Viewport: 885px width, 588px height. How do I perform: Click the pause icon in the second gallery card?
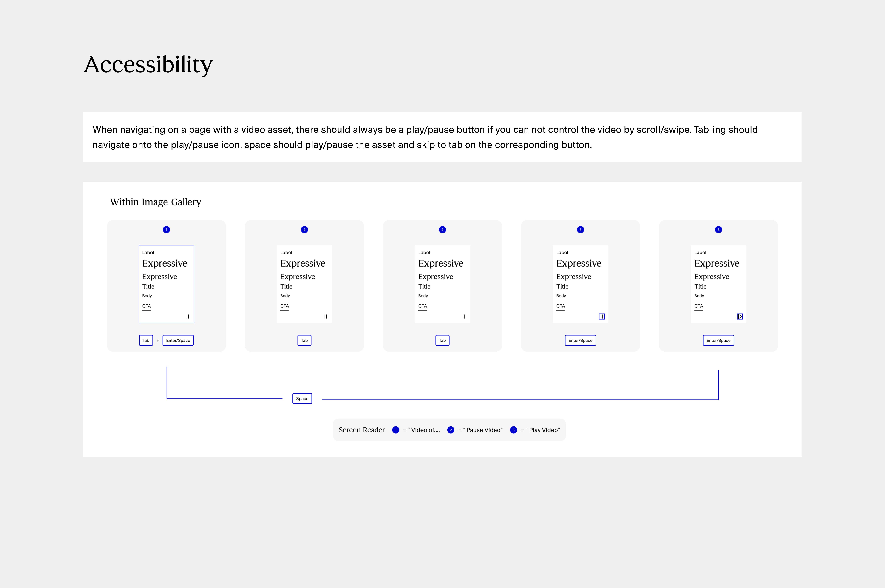point(326,316)
